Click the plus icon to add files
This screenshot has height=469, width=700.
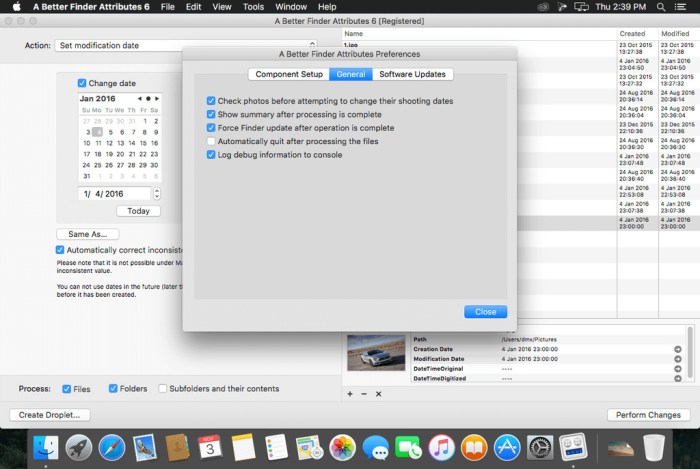[x=350, y=394]
